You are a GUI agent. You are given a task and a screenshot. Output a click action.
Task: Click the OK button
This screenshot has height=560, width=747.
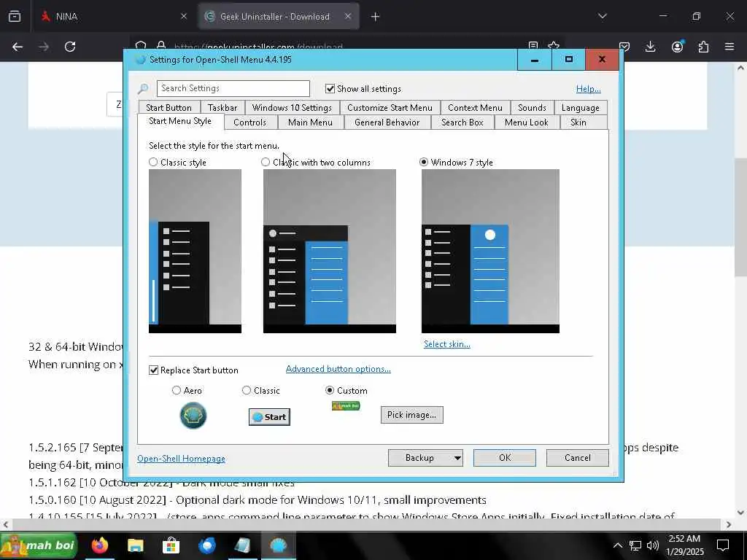click(505, 458)
